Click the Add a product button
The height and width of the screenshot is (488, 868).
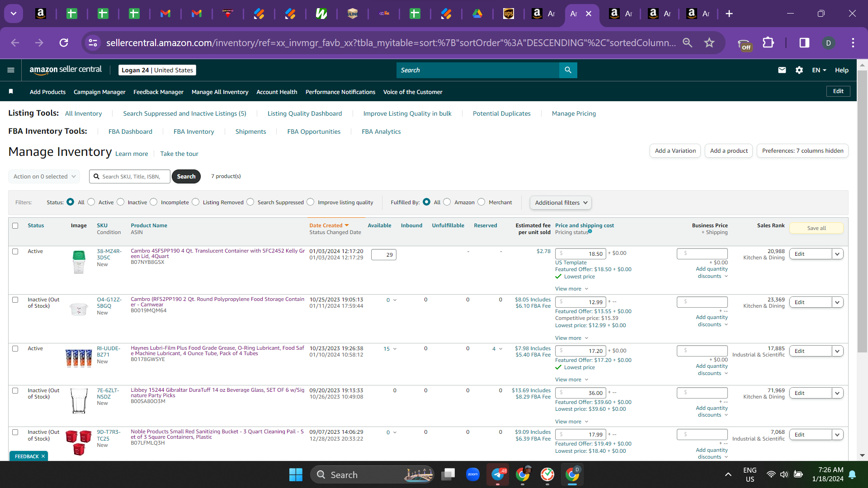tap(729, 150)
